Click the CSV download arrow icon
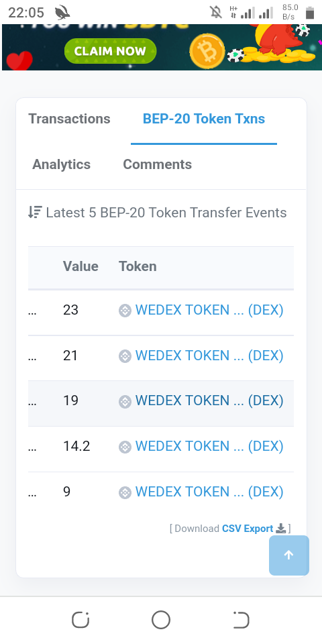This screenshot has width=322, height=644. (x=281, y=529)
